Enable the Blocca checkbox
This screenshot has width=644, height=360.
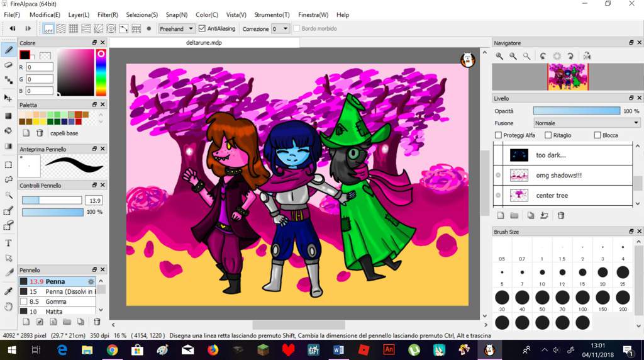point(597,135)
